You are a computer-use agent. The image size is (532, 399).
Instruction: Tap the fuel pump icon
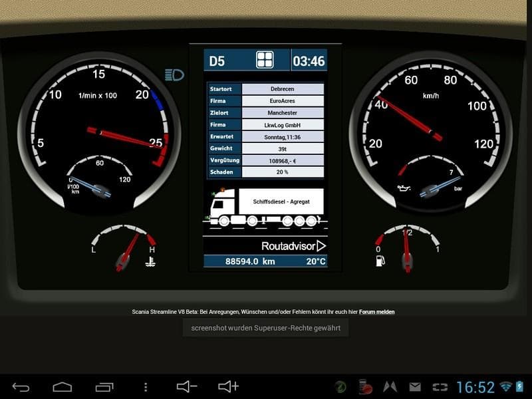coord(380,261)
